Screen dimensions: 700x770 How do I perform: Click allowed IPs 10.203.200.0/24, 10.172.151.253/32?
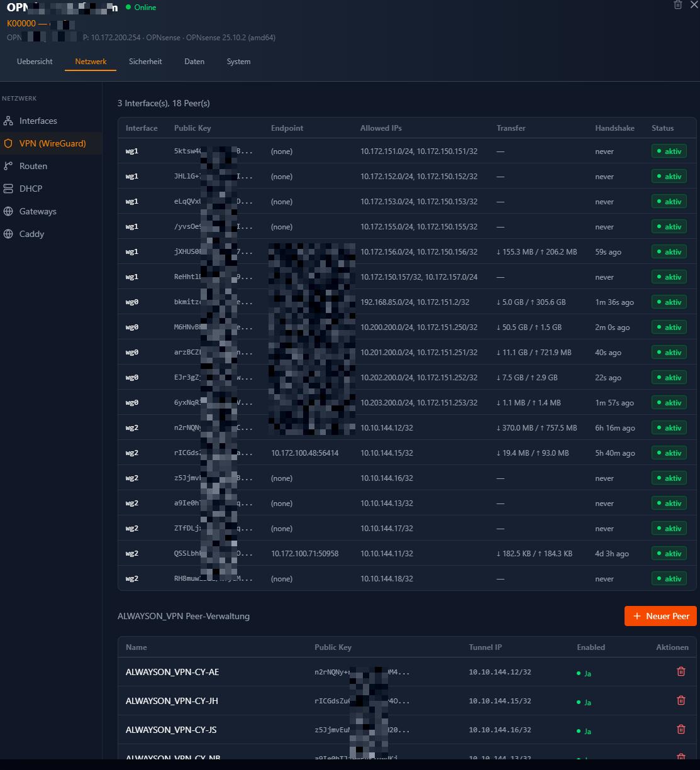tap(419, 403)
